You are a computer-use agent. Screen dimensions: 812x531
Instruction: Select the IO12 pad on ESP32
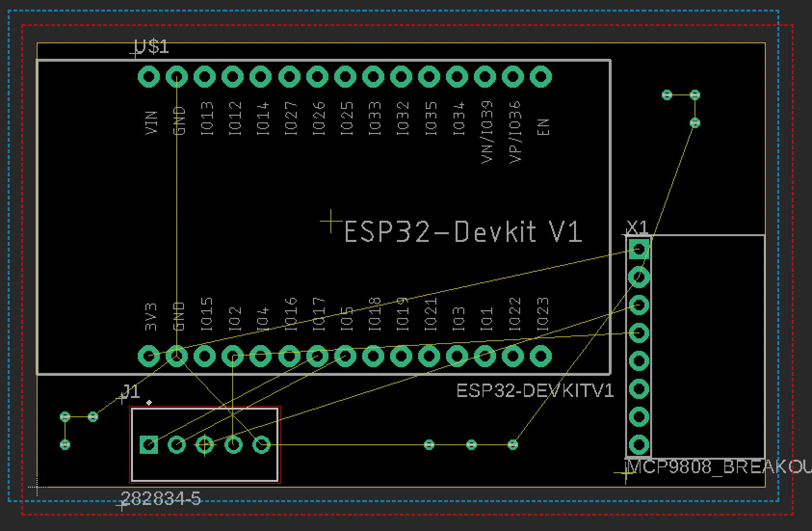coord(233,77)
